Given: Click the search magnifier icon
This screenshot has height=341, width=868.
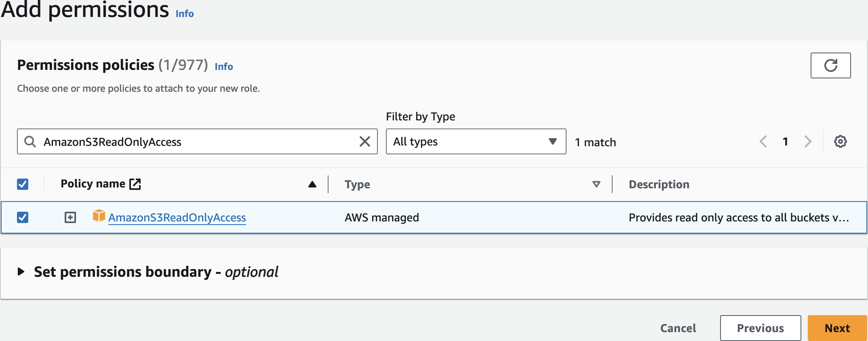Looking at the screenshot, I should tap(30, 141).
